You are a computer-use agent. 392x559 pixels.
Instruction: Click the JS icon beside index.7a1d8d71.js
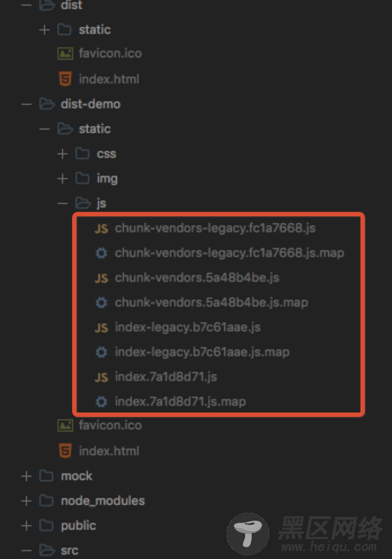point(101,377)
